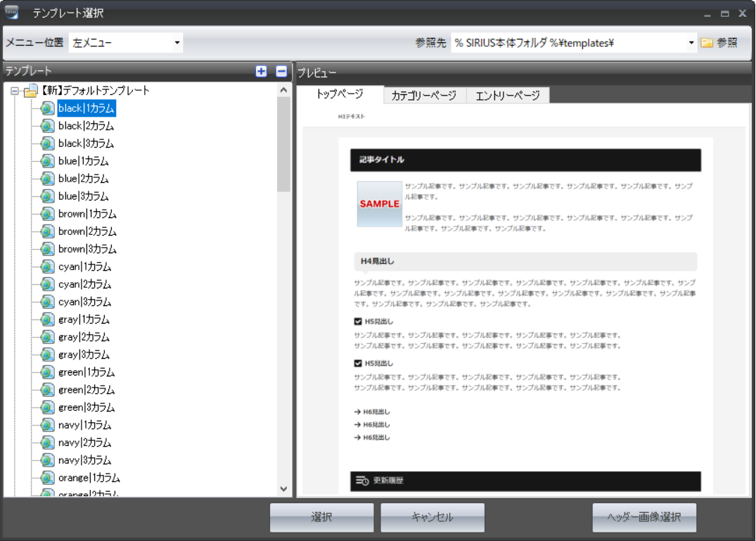Screen dimensions: 756x541
Task: Click the icon beside brown|2カラム
Action: (47, 231)
